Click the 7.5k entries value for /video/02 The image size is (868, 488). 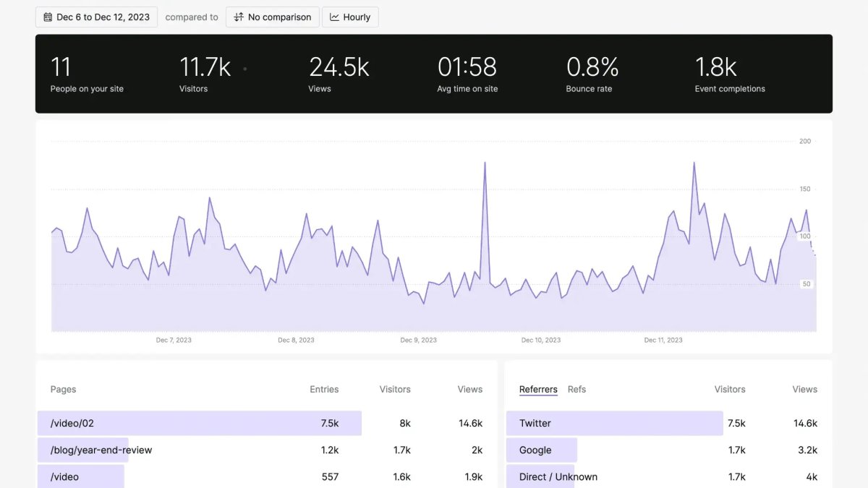tap(329, 423)
